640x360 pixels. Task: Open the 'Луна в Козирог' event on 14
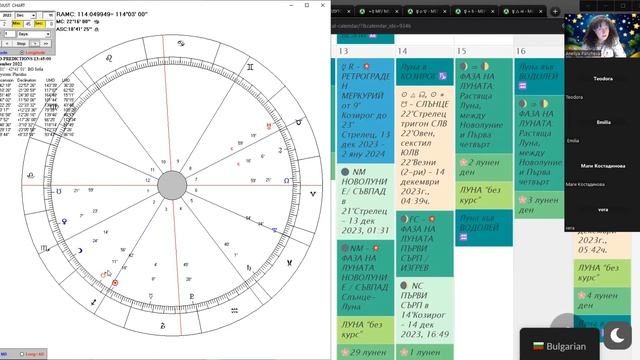pos(424,72)
